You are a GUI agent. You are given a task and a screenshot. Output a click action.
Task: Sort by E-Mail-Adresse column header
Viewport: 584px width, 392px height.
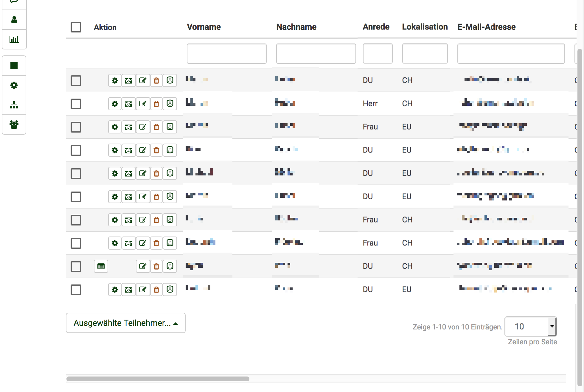486,27
